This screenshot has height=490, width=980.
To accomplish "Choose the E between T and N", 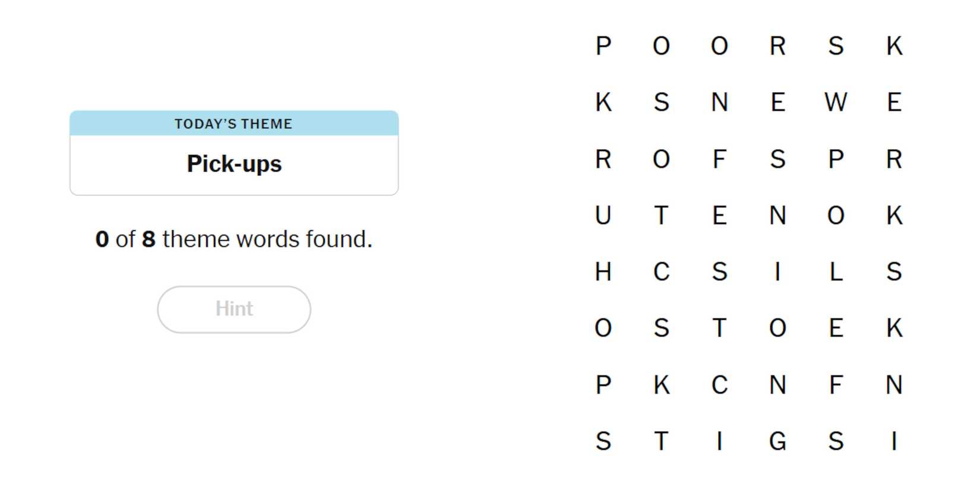I will [719, 216].
